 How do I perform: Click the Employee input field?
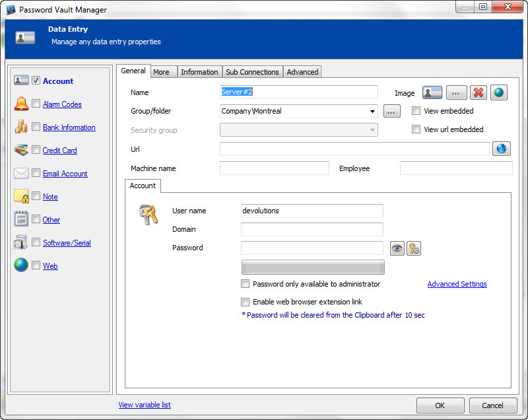456,168
